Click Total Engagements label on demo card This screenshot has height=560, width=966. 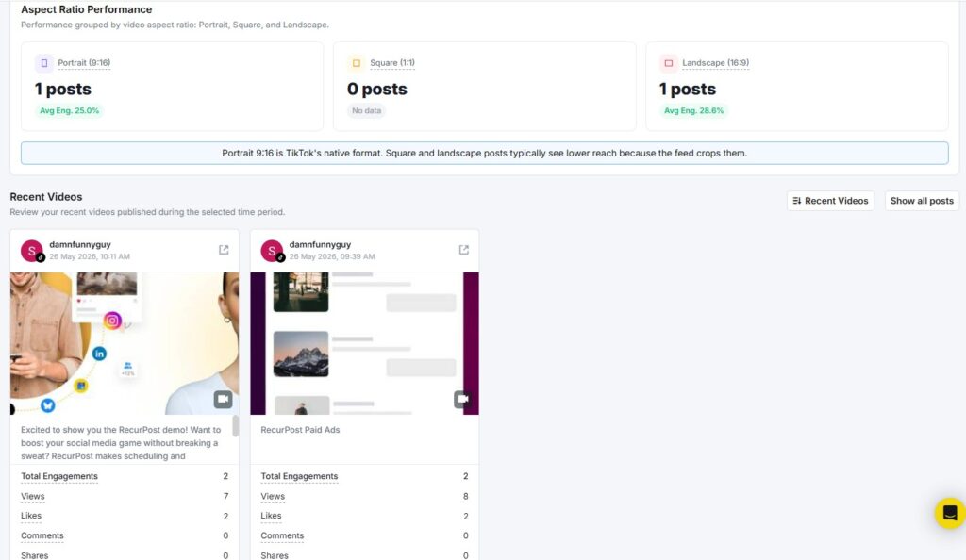(x=59, y=476)
